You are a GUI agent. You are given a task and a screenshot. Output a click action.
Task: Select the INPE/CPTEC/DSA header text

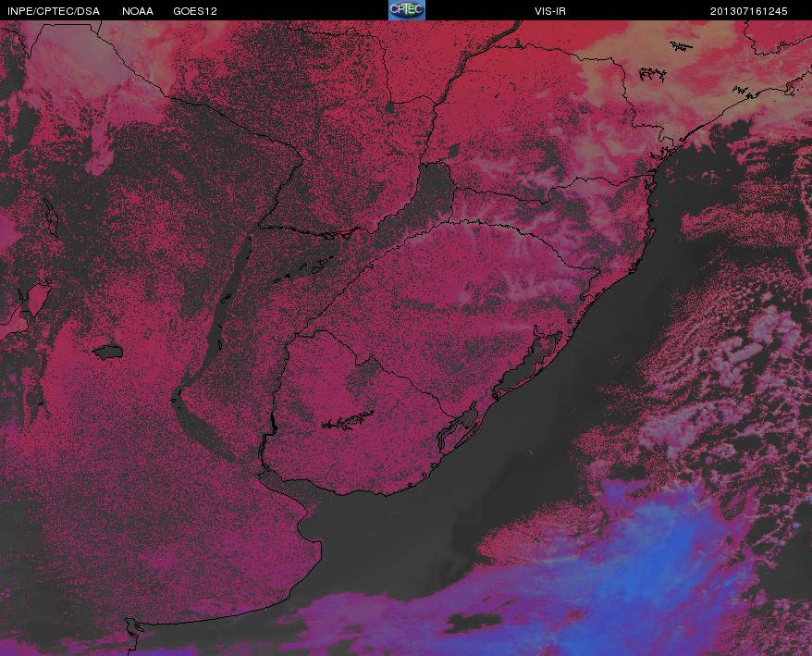pyautogui.click(x=54, y=11)
